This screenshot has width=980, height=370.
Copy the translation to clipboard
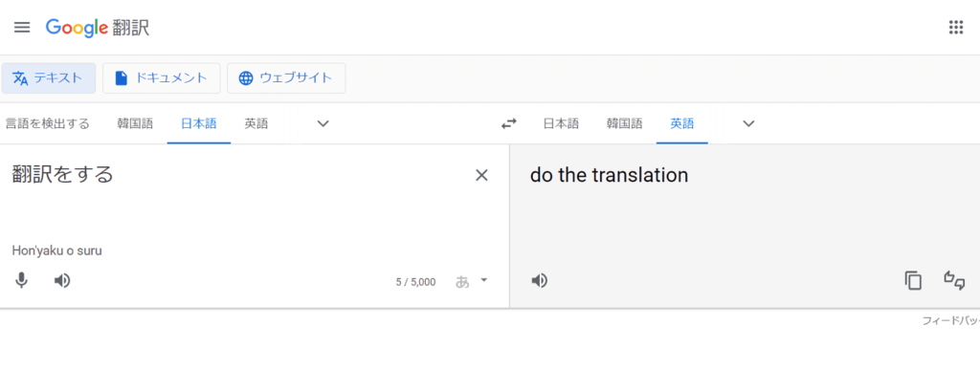click(x=913, y=281)
